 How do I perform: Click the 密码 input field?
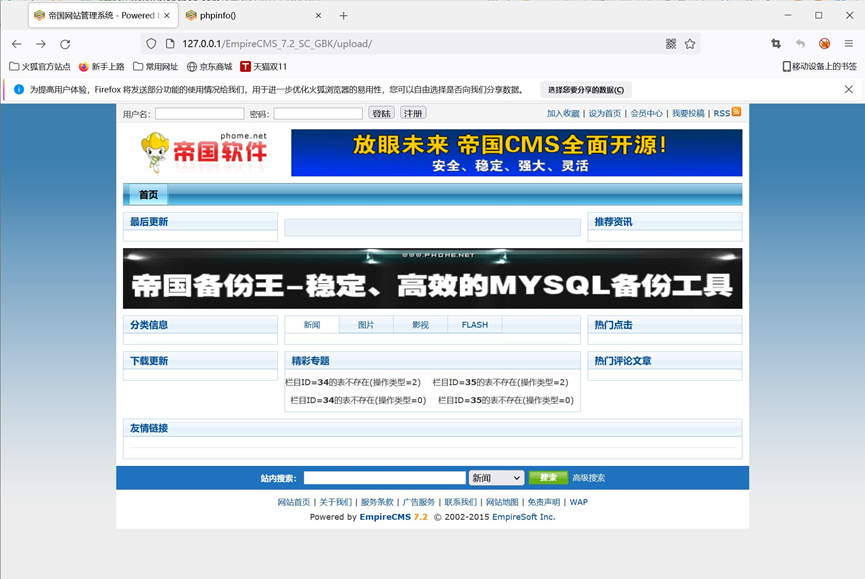pos(318,114)
